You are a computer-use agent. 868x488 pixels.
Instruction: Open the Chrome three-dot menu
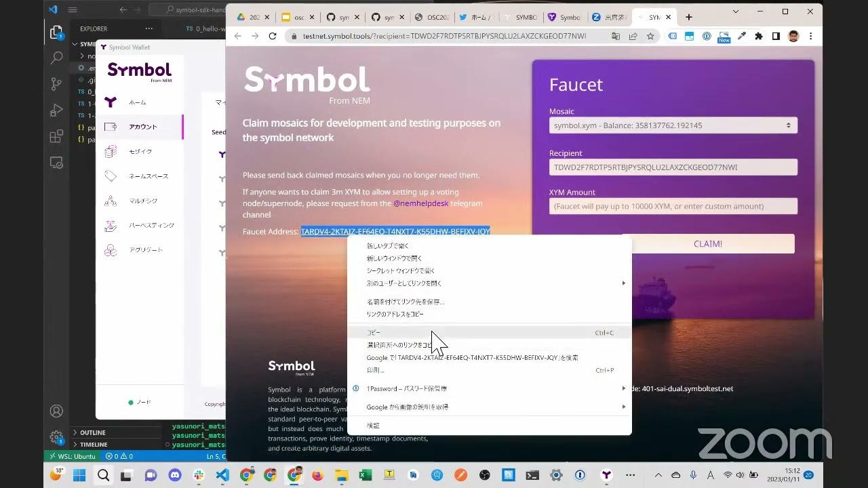[811, 36]
